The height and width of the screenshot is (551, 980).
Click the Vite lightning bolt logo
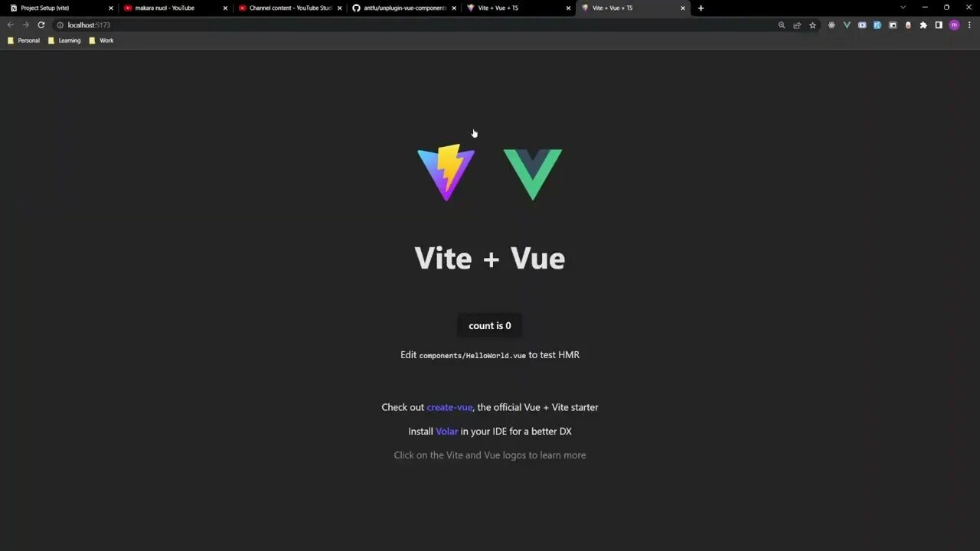[446, 173]
